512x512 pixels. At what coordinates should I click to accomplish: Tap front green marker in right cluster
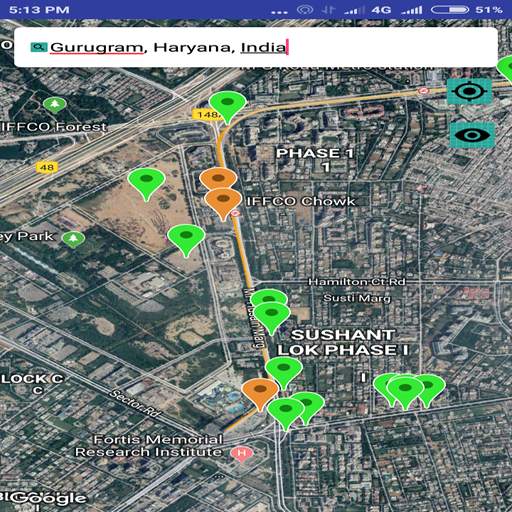[x=405, y=393]
